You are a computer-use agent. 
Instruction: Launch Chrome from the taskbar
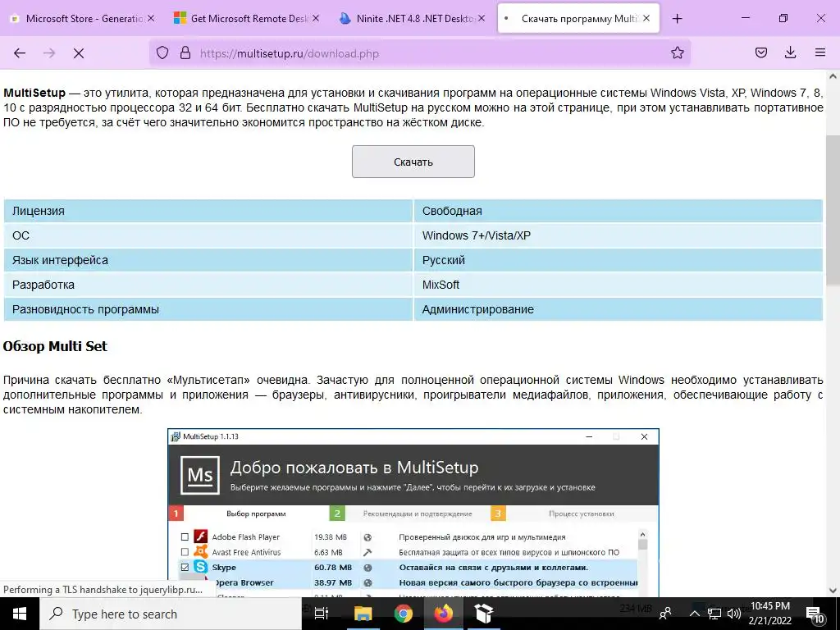click(404, 614)
